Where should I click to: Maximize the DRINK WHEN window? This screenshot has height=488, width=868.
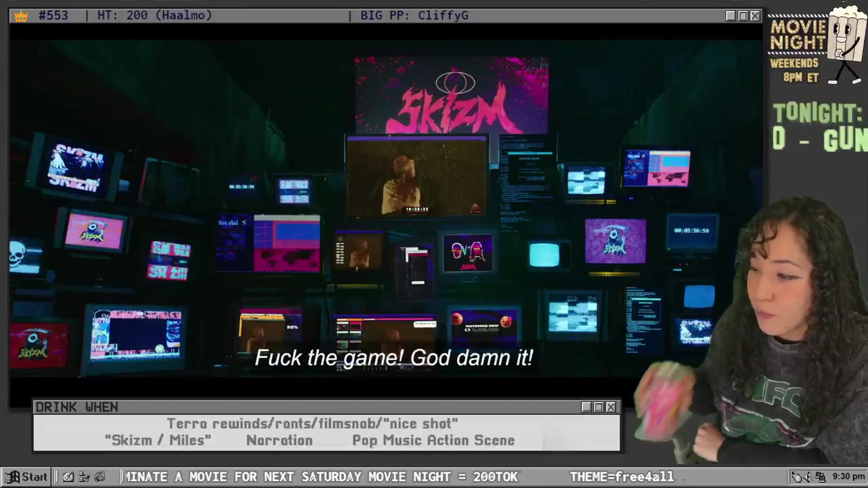click(x=599, y=407)
